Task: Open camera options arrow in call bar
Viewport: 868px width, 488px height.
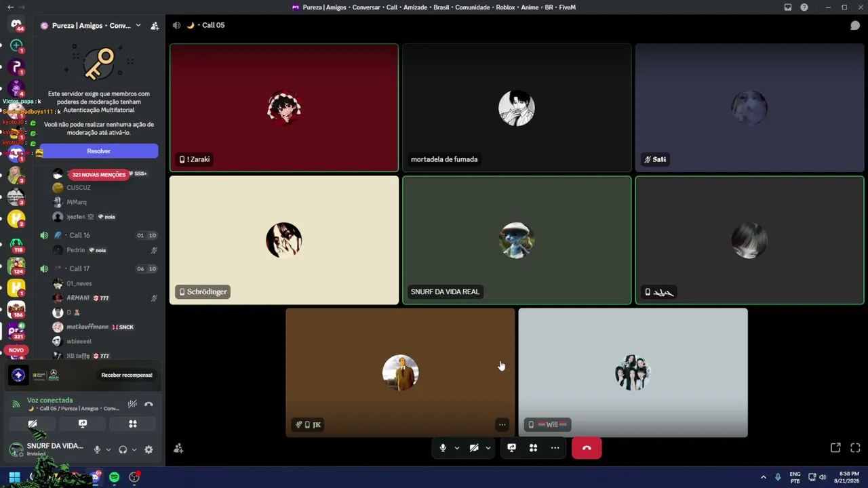Action: (488, 448)
